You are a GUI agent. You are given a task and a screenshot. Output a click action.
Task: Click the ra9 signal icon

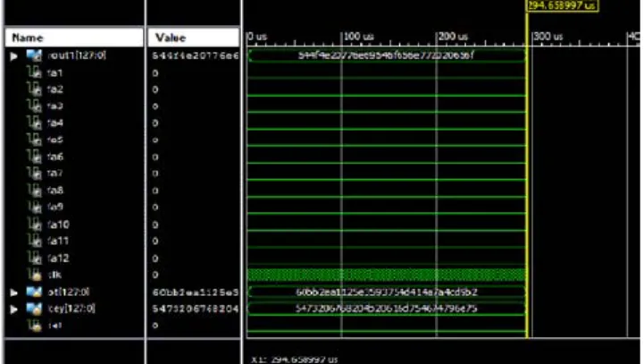coord(35,207)
